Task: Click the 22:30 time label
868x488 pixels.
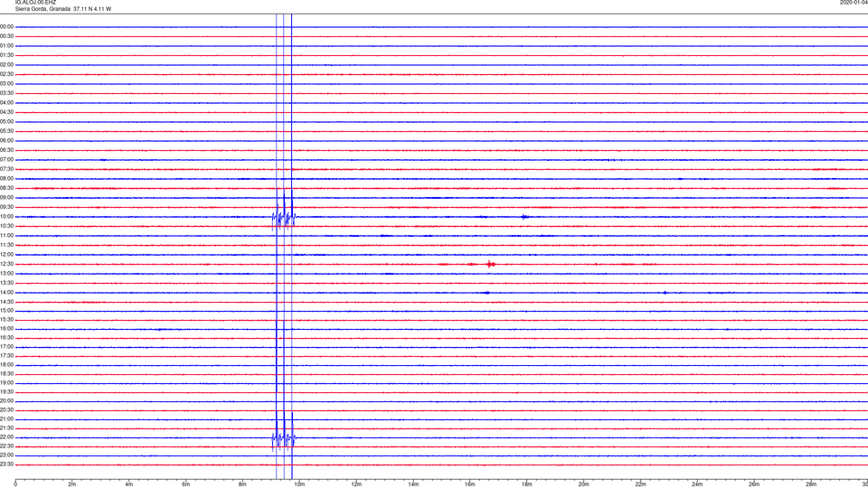Action: (x=6, y=446)
